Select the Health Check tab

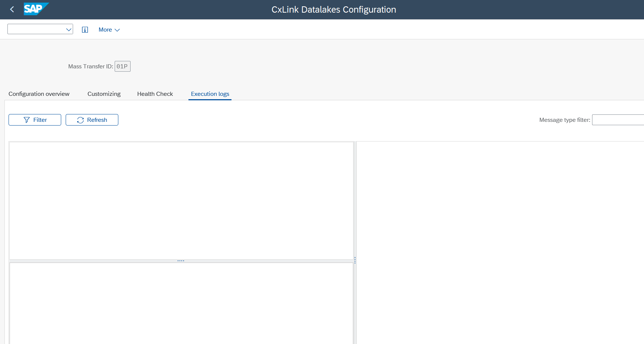pyautogui.click(x=155, y=94)
